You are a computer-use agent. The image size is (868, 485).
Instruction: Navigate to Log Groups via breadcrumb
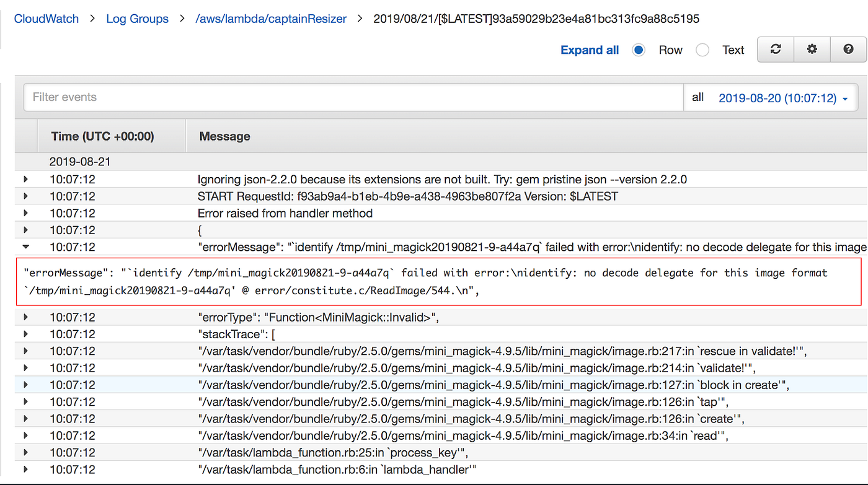pyautogui.click(x=137, y=19)
